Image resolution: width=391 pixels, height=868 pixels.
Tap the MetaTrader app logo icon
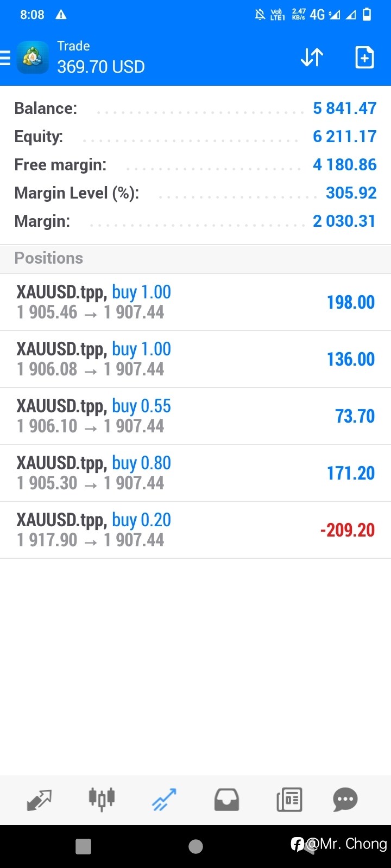coord(33,57)
